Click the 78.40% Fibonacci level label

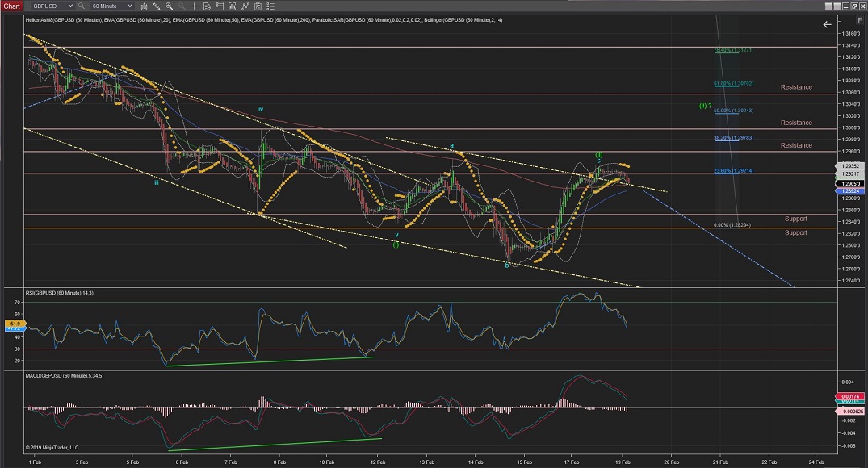click(x=733, y=50)
